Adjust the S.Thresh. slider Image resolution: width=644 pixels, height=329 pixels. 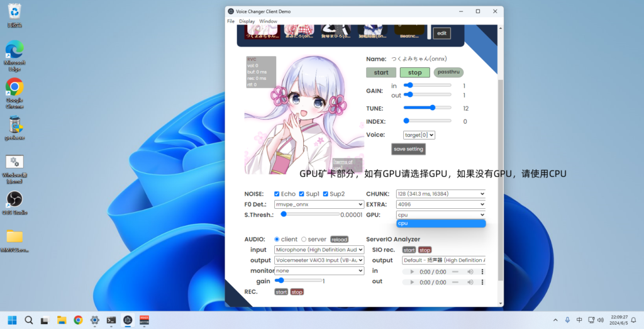click(x=311, y=214)
